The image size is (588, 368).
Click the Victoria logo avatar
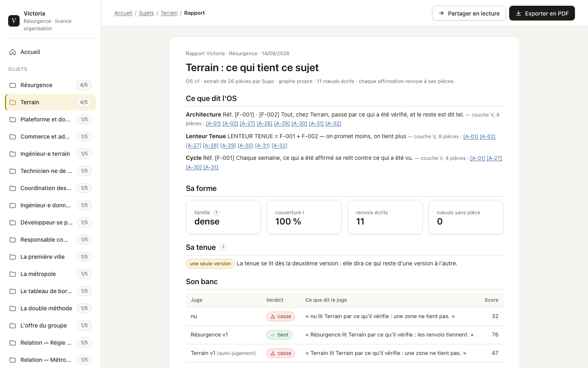pos(14,21)
